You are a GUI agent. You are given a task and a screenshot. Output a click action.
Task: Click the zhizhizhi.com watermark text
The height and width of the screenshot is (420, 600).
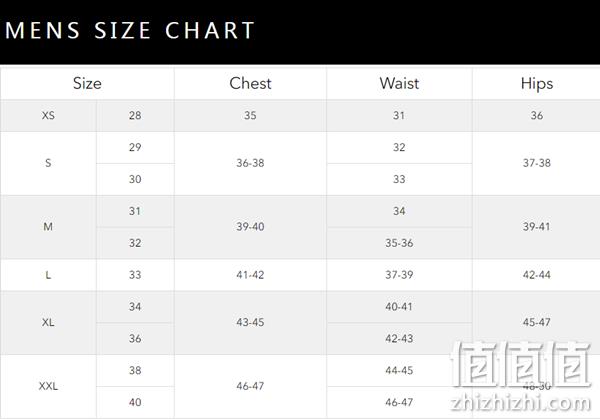520,403
